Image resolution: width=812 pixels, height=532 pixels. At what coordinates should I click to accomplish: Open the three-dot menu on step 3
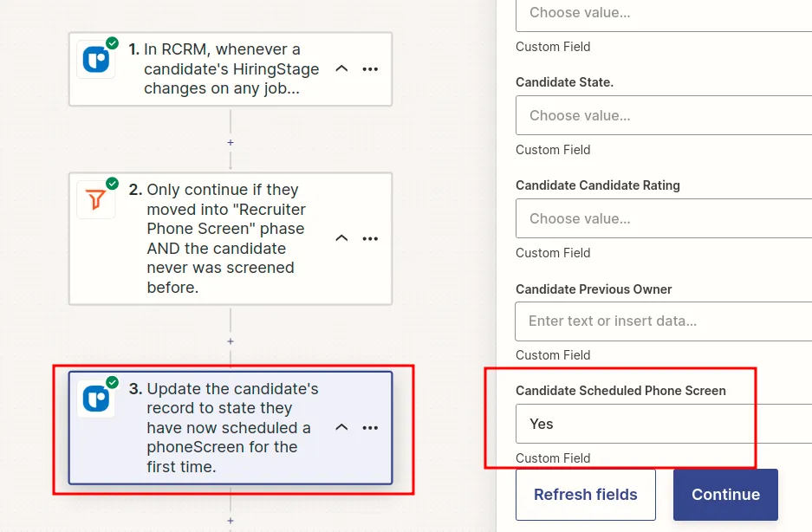370,428
